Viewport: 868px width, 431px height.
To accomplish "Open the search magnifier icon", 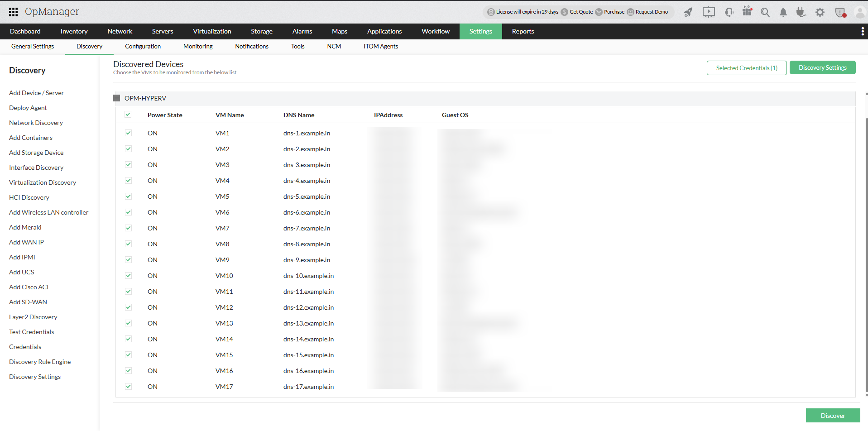I will (765, 12).
